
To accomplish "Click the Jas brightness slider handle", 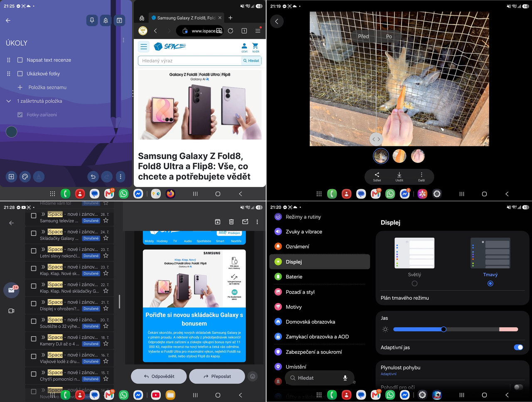I will point(443,329).
